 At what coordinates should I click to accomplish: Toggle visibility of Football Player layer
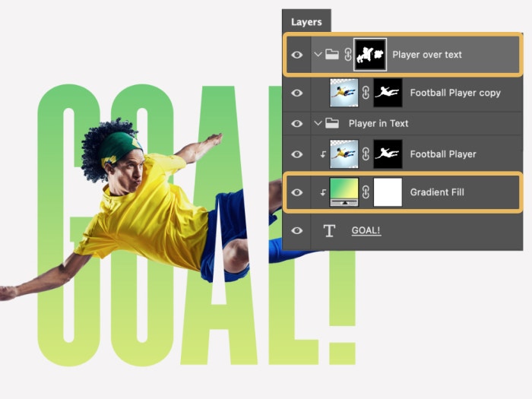tap(297, 154)
